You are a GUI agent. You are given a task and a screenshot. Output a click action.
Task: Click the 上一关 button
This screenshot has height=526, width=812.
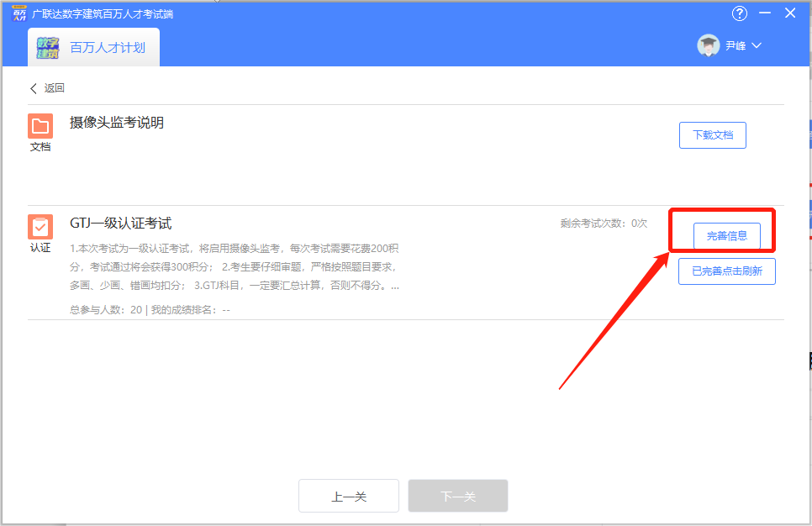[x=349, y=496]
